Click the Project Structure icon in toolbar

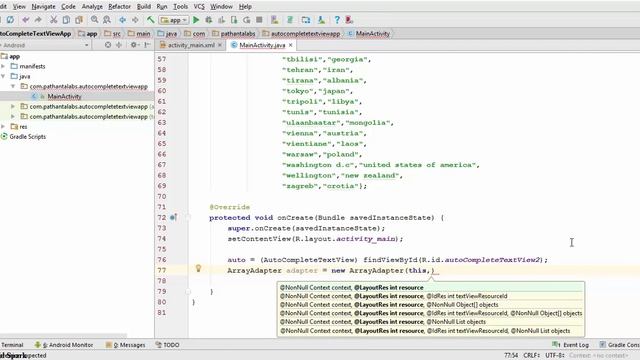coord(306,20)
